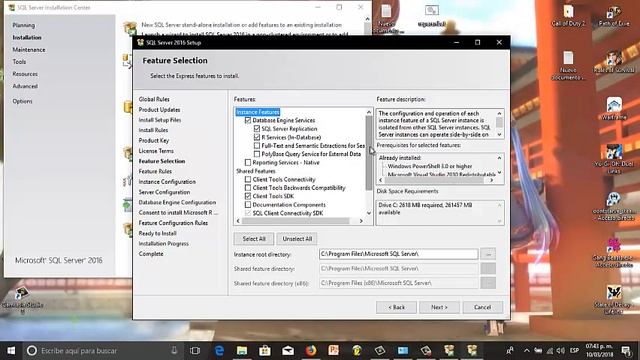Open Advanced in Installation Center
The height and width of the screenshot is (360, 640).
click(x=25, y=86)
